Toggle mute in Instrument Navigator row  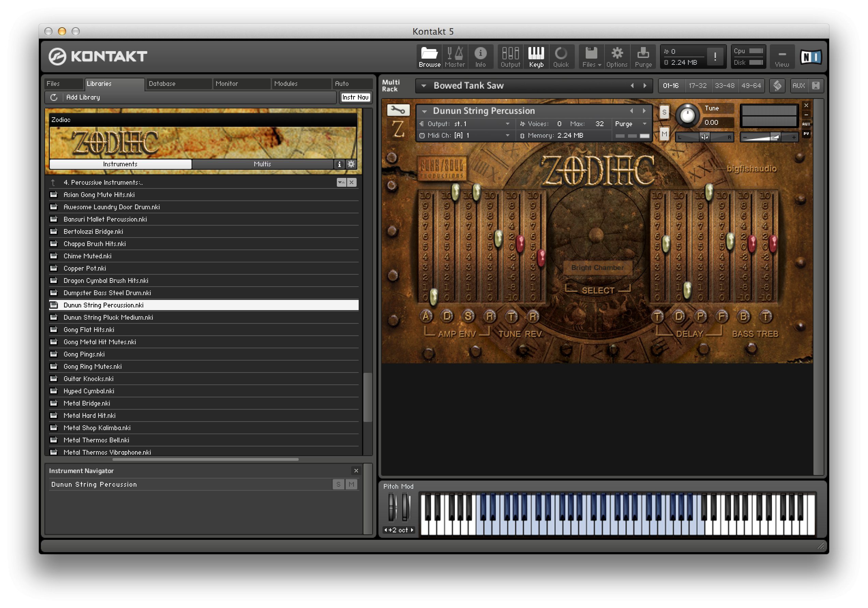pyautogui.click(x=351, y=484)
